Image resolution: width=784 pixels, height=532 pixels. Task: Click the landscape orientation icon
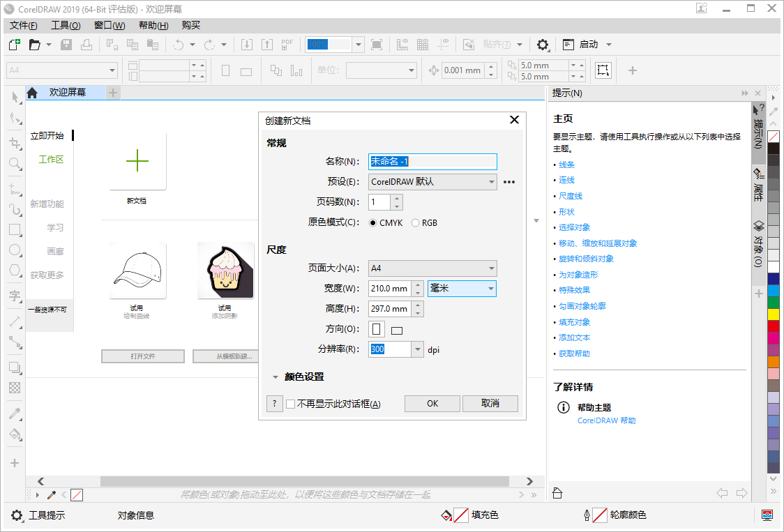pos(397,330)
